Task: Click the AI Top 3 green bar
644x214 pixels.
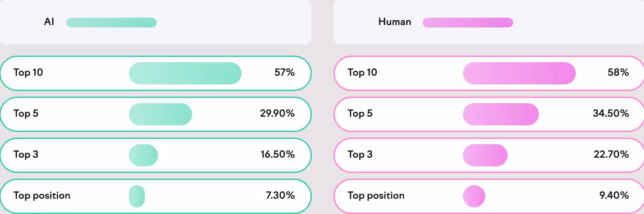Action: click(x=143, y=155)
